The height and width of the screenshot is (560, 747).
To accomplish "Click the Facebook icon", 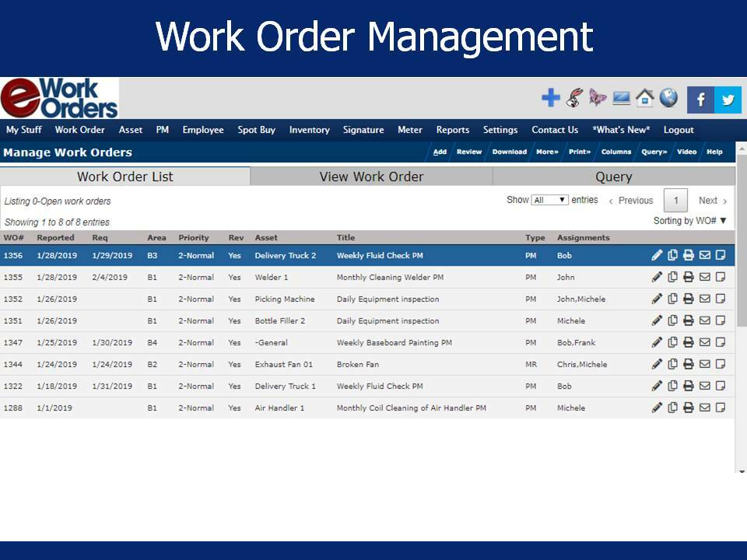I will 702,99.
